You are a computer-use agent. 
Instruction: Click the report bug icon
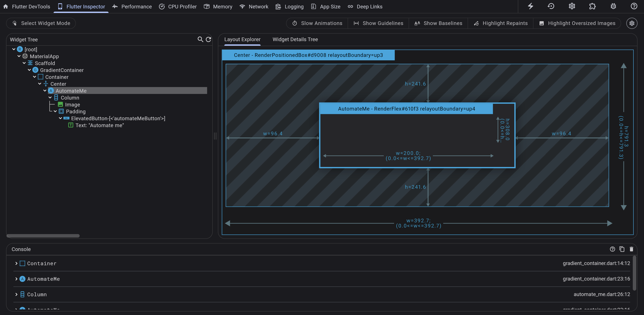point(613,6)
